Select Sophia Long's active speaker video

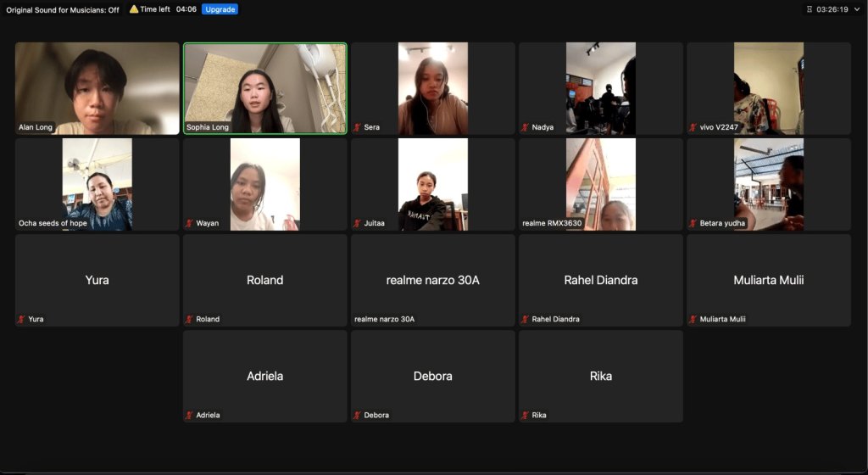click(265, 88)
